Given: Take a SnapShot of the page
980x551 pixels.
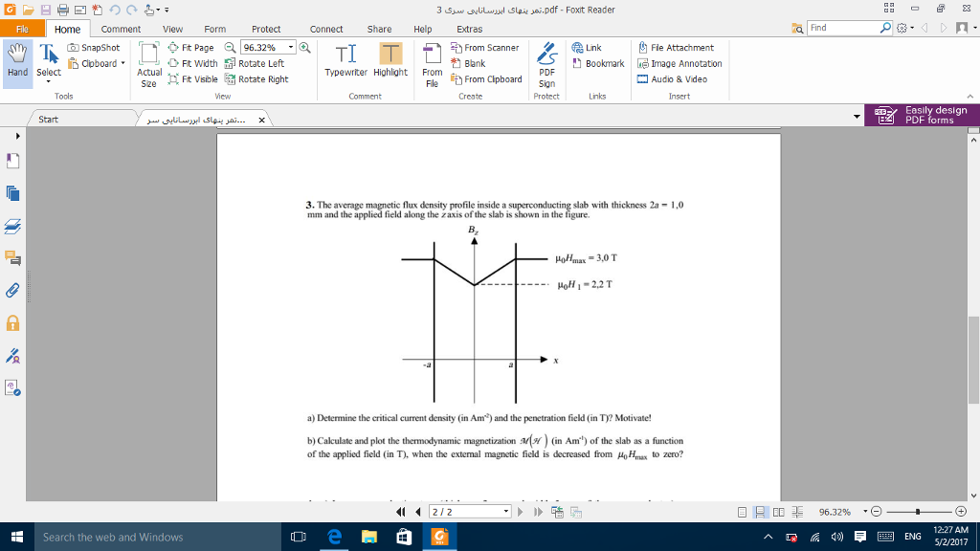Looking at the screenshot, I should click(94, 48).
